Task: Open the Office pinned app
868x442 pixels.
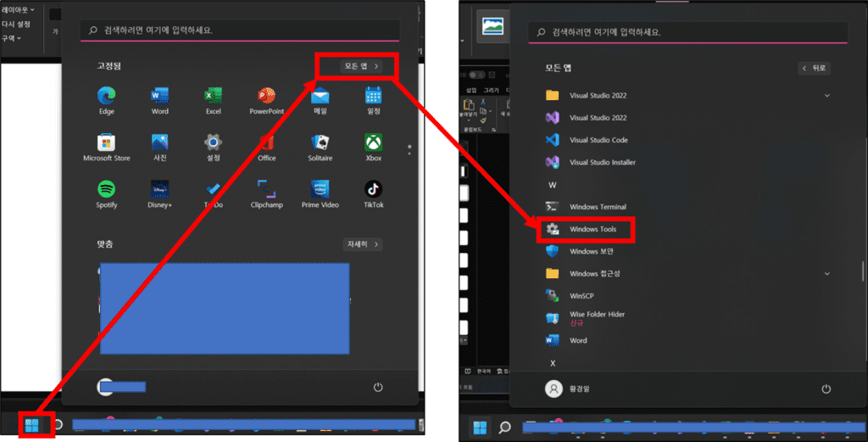Action: pos(266,148)
